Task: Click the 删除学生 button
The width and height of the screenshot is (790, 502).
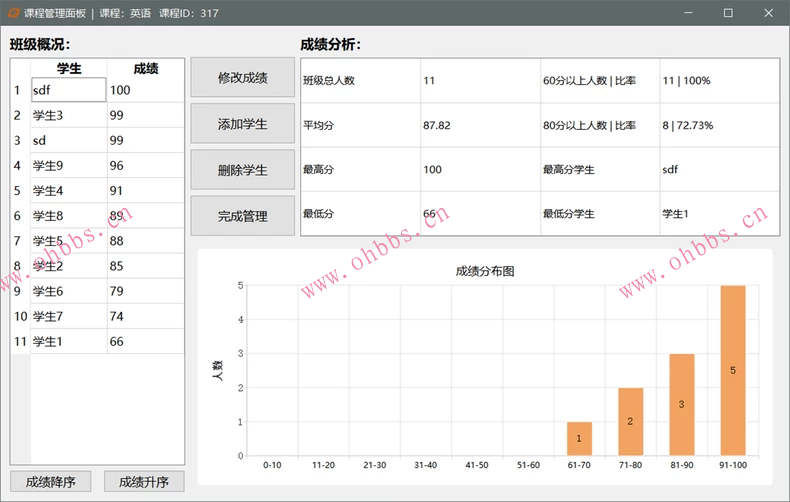Action: coord(242,170)
